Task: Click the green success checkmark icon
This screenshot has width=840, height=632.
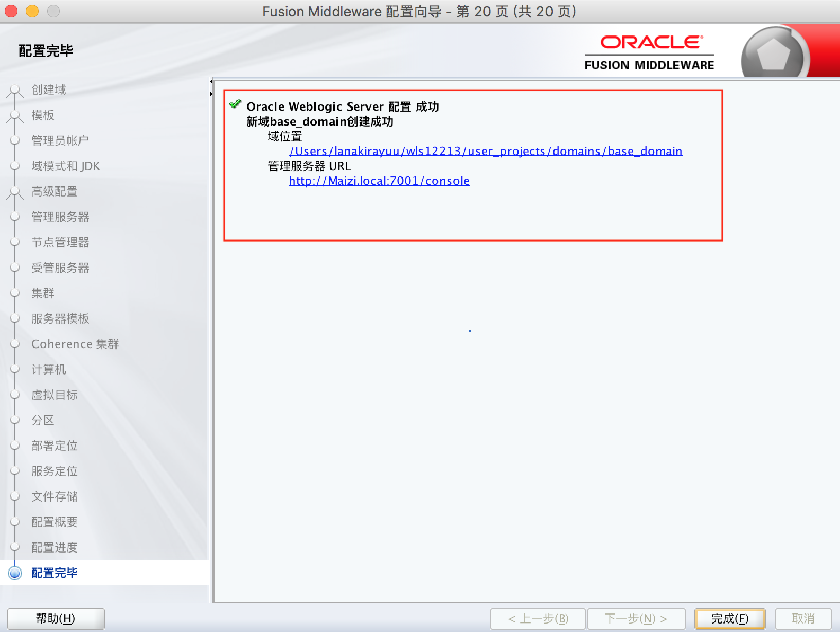Action: click(x=235, y=104)
